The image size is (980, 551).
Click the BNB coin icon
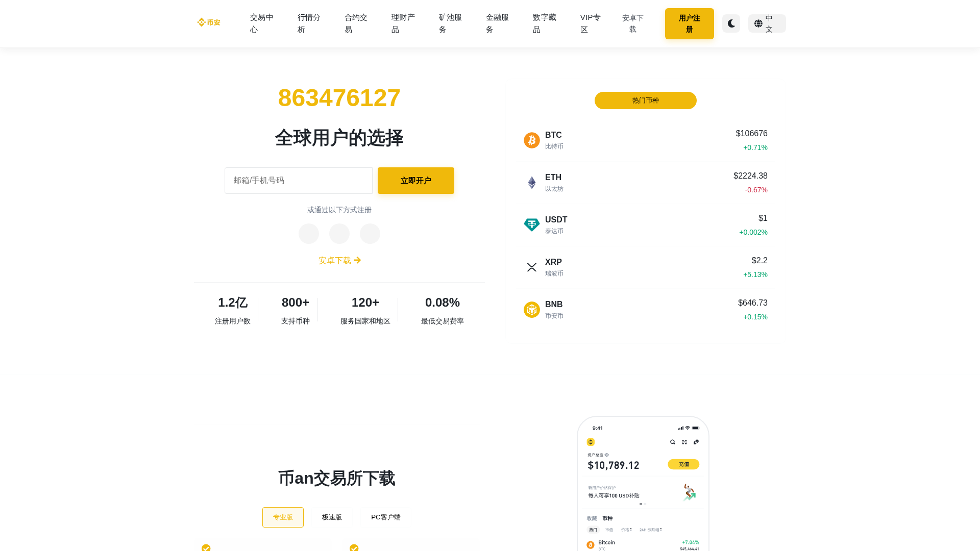532,310
